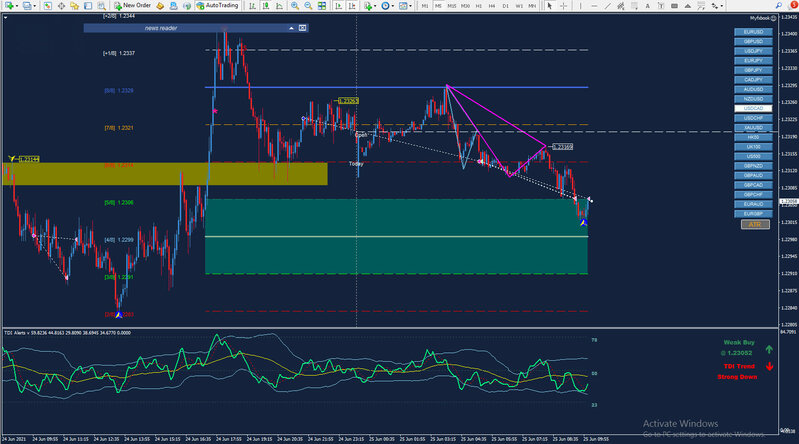Select the D1 timeframe
The image size is (799, 444).
click(505, 6)
